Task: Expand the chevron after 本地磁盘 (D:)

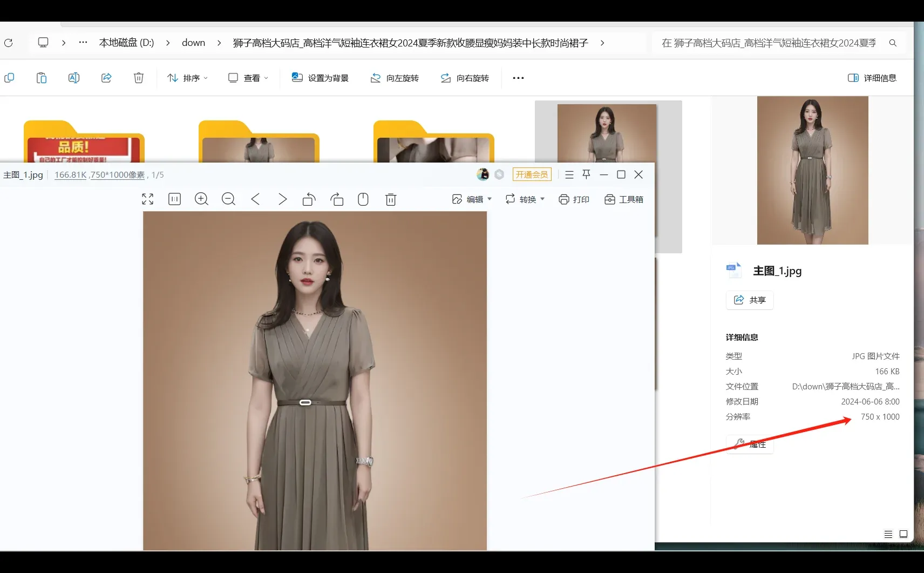Action: pyautogui.click(x=168, y=43)
